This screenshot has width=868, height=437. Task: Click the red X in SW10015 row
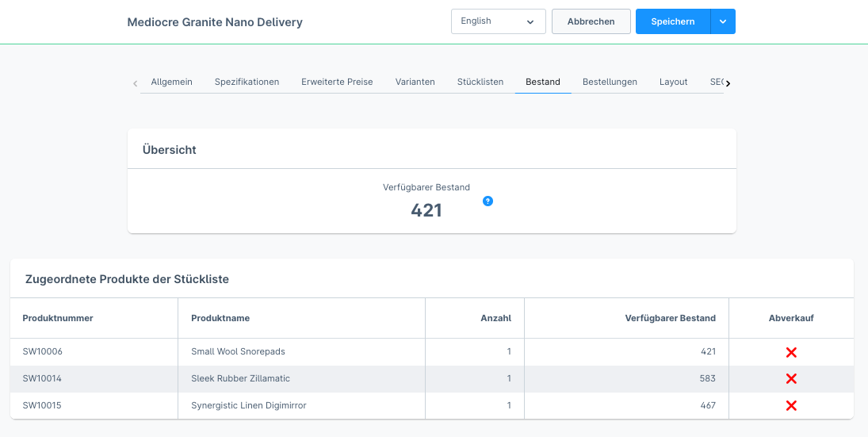(791, 406)
